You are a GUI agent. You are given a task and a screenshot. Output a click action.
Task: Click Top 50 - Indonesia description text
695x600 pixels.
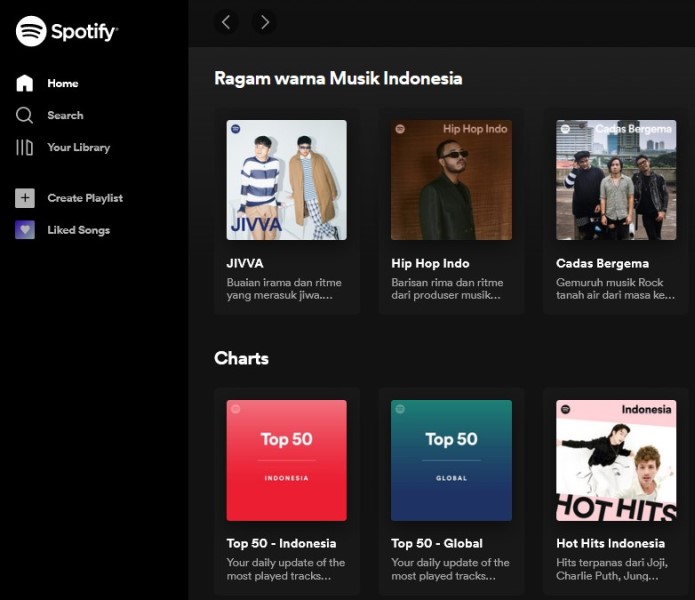286,569
